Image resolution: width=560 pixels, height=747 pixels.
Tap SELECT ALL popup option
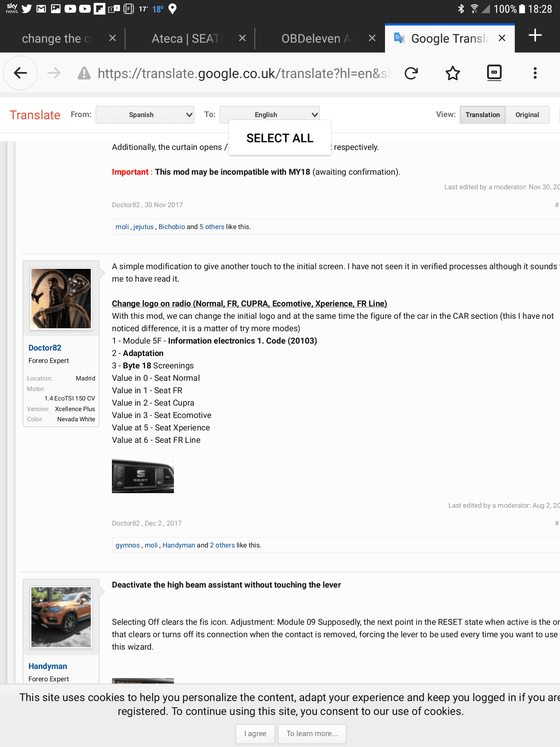pos(280,138)
